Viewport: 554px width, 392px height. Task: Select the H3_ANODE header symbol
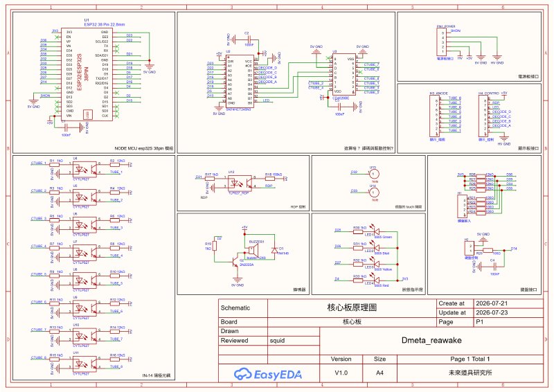pyautogui.click(x=435, y=116)
